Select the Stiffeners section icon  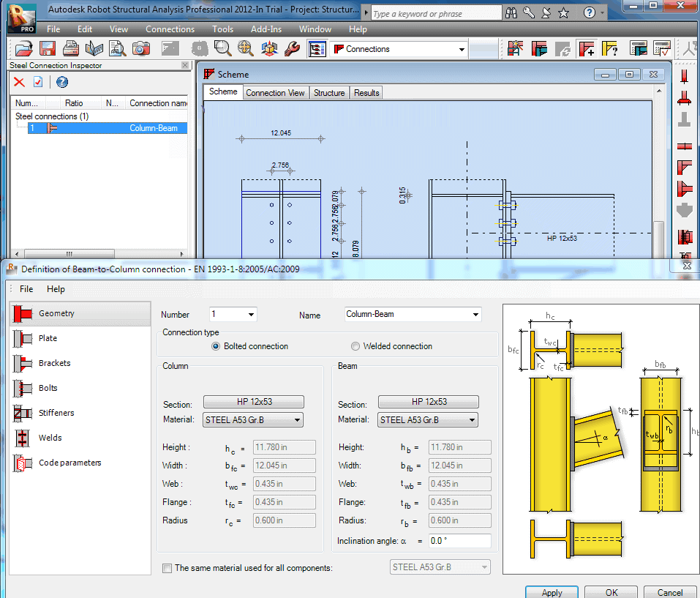[x=23, y=413]
